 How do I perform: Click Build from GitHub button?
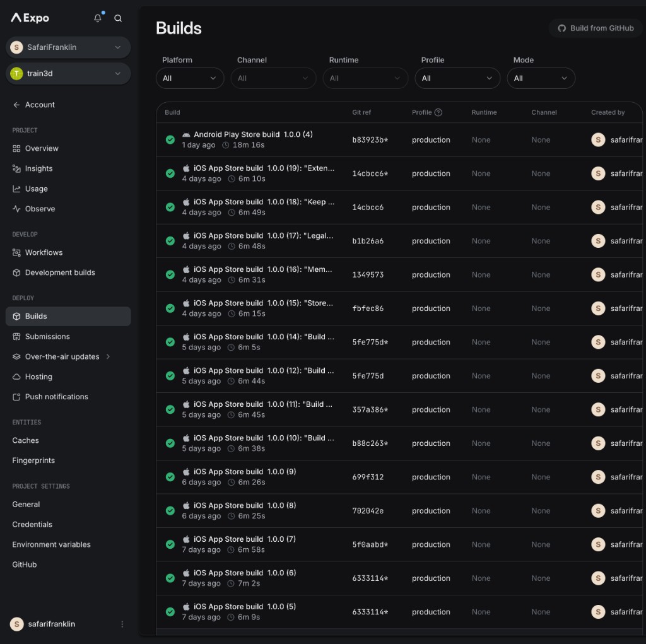point(596,28)
